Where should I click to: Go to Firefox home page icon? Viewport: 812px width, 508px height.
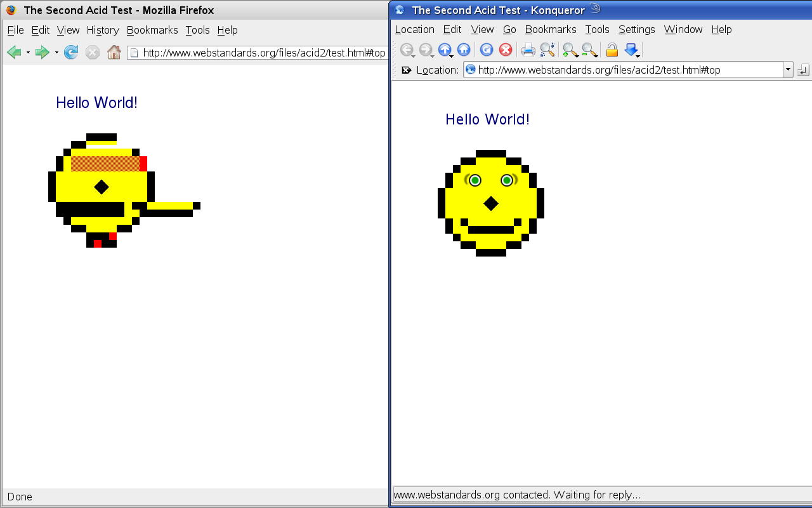[114, 52]
